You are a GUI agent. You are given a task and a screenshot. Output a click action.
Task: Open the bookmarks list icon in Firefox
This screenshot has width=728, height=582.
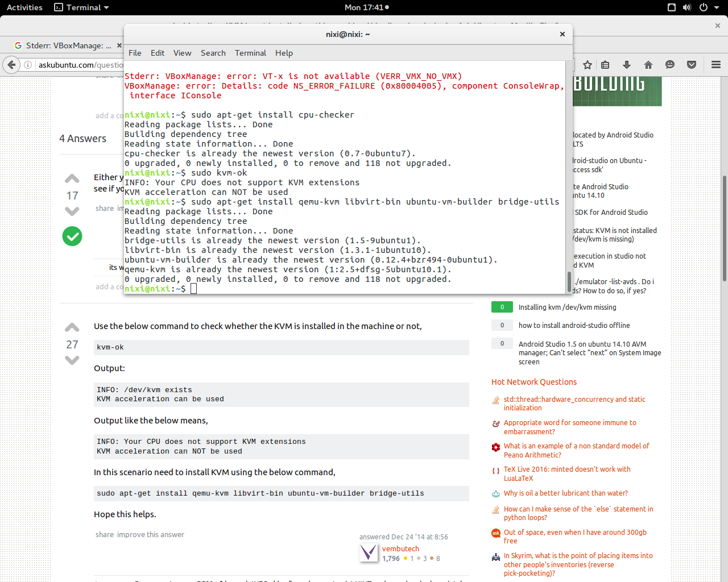point(605,65)
